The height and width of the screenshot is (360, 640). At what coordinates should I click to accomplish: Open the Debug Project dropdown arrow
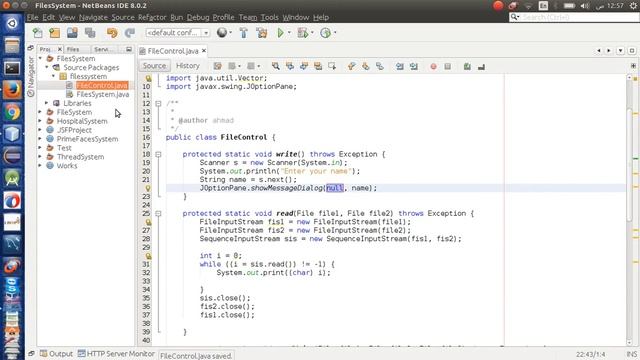(312, 33)
